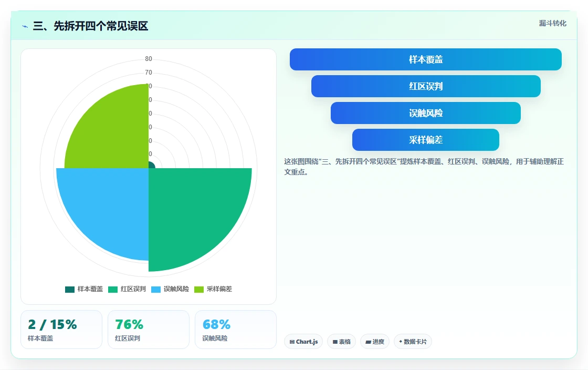Image resolution: width=588 pixels, height=370 pixels.
Task: Click the 样本覆盖 legend text
Action: click(90, 289)
